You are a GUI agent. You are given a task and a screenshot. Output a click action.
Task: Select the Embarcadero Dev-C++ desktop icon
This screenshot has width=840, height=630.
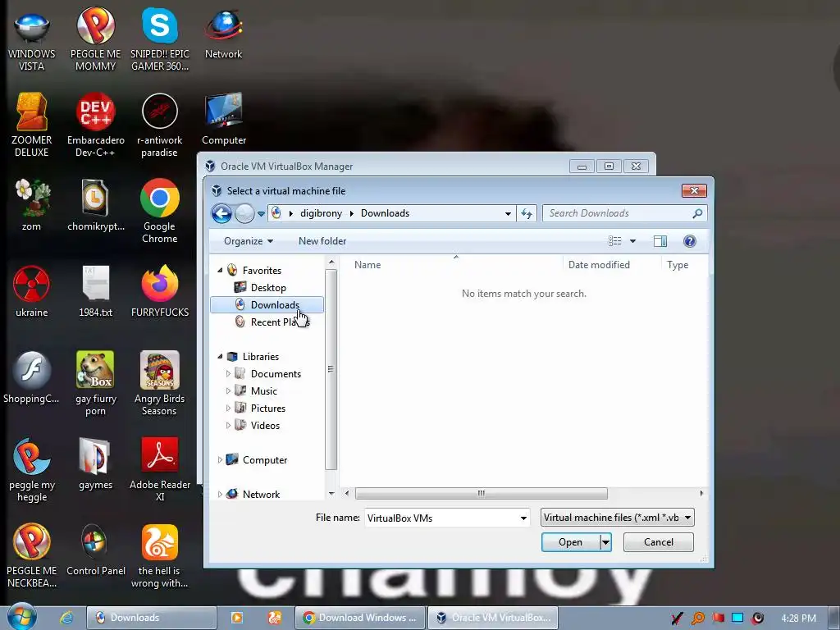[95, 125]
